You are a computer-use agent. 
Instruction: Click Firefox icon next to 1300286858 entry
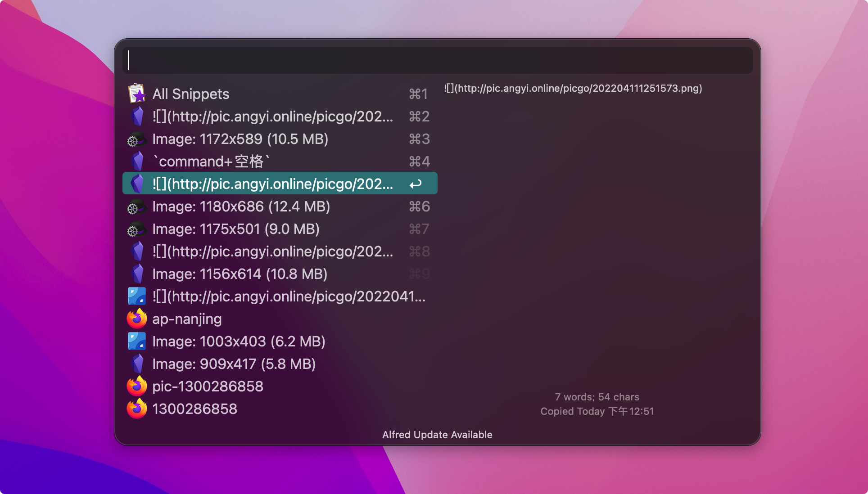(x=137, y=409)
